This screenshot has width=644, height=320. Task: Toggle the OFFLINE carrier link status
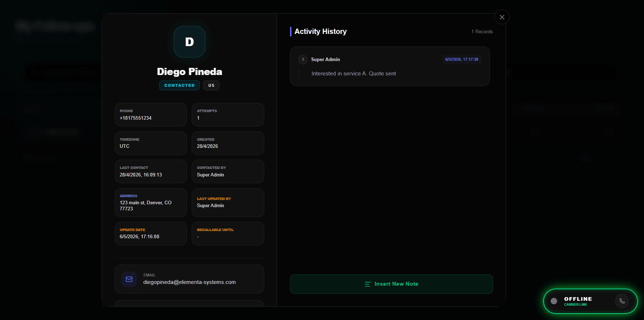pos(590,301)
